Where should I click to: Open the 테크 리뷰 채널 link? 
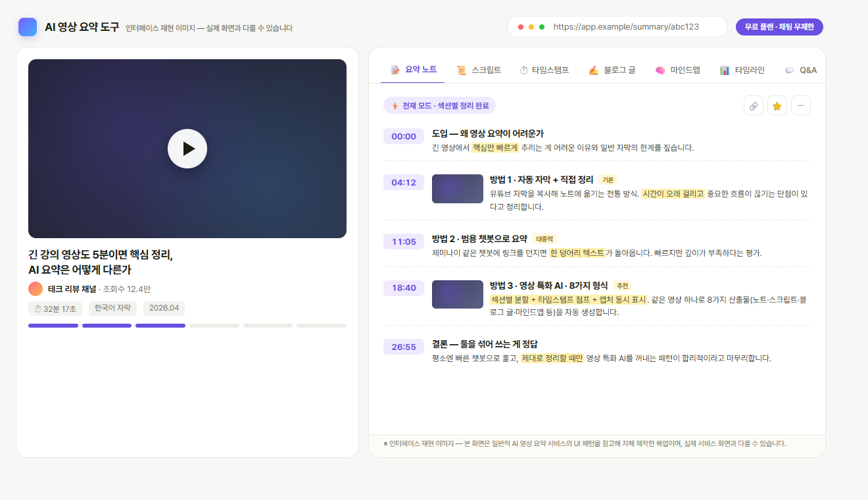tap(72, 288)
